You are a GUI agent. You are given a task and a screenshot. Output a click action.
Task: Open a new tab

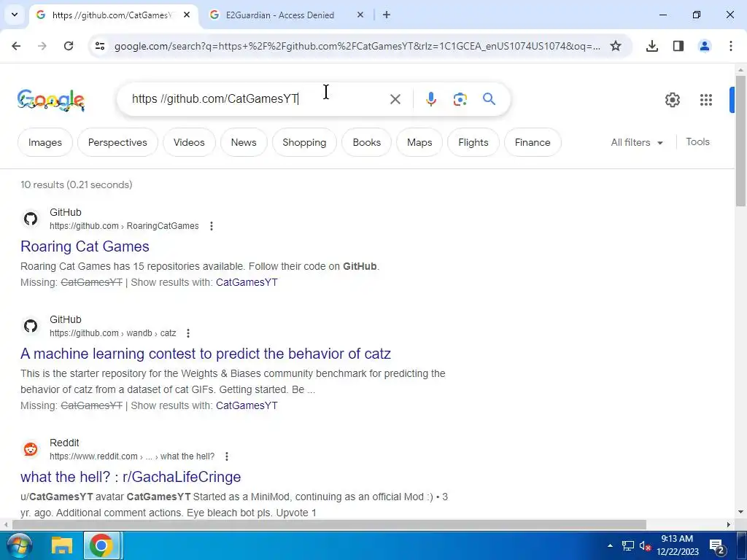pos(387,15)
